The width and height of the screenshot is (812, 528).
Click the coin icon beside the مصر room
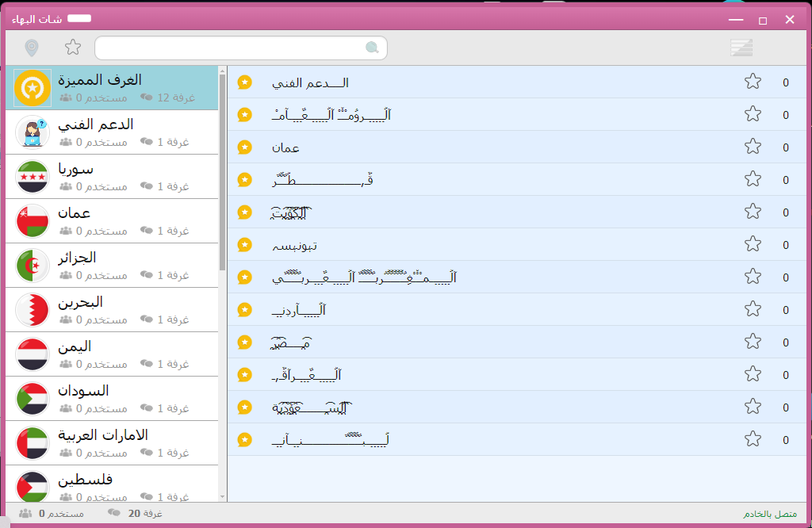pyautogui.click(x=244, y=342)
